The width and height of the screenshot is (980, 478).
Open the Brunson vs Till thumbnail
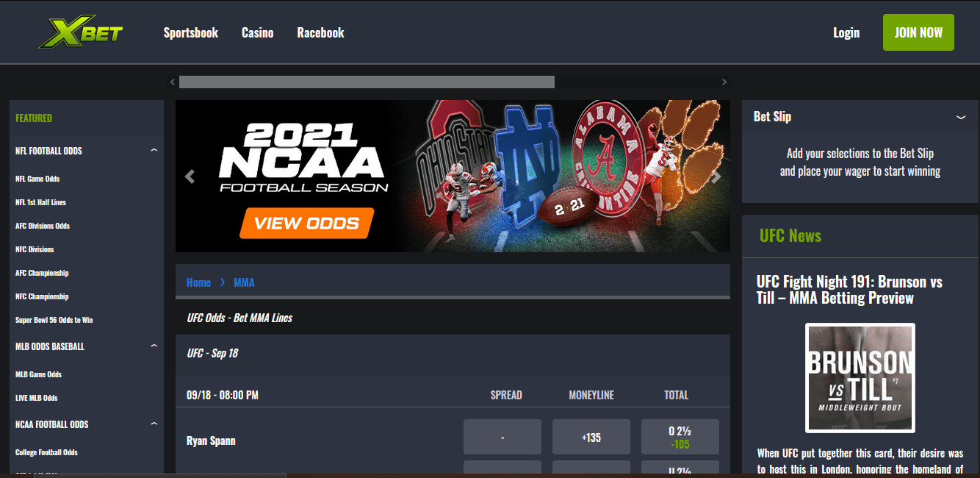click(x=860, y=378)
